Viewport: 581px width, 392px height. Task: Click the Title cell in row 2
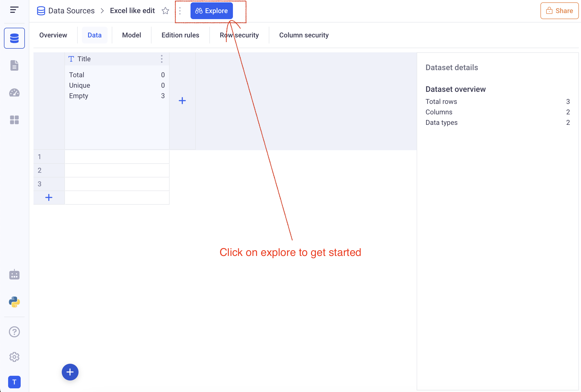117,170
